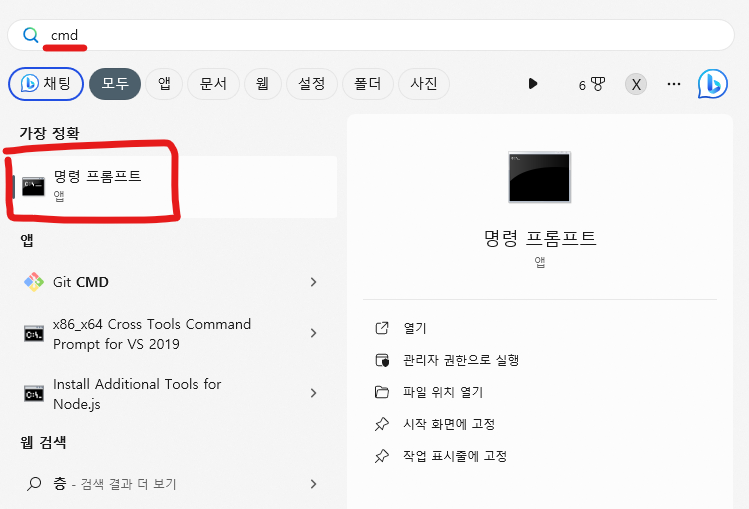Image resolution: width=749 pixels, height=509 pixels.
Task: Click the folder icon for file location
Action: (x=382, y=392)
